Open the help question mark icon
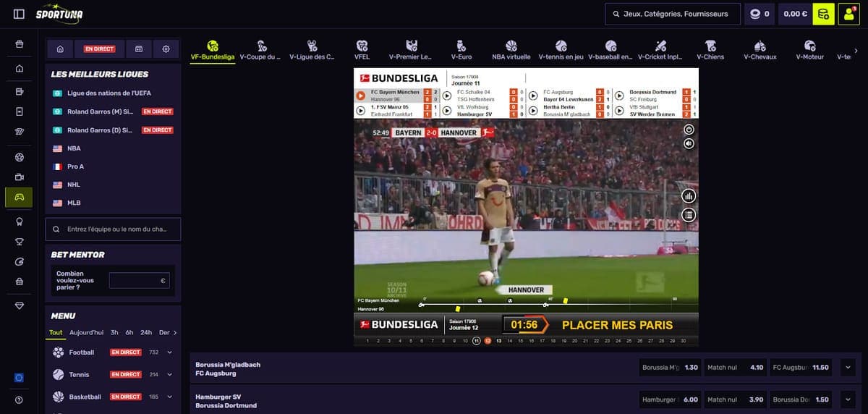 (19, 400)
